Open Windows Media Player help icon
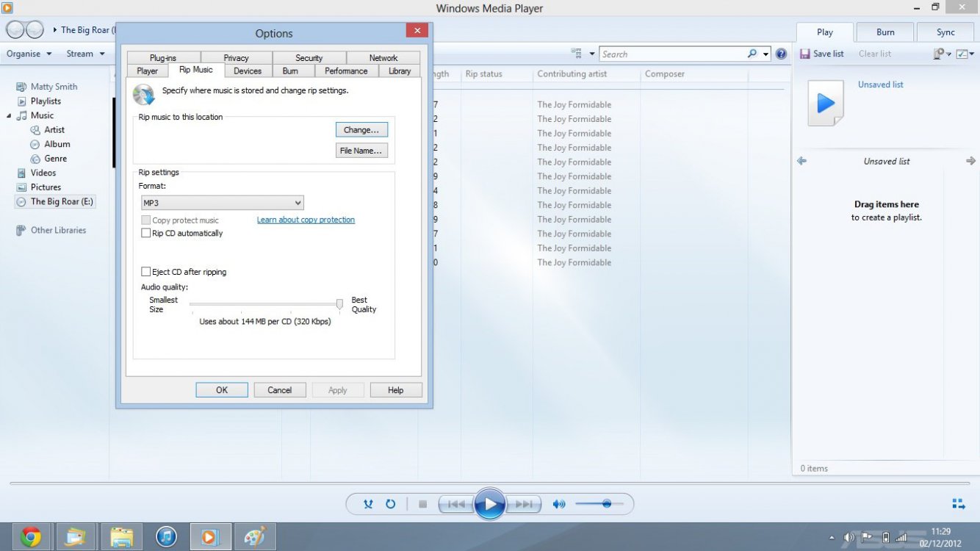980x551 pixels. [781, 53]
